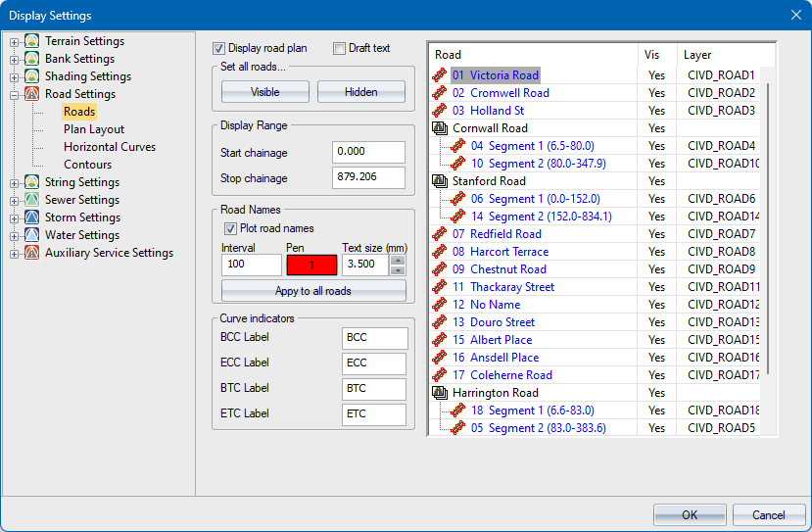Click the Cornwall Road group icon
812x532 pixels.
tap(440, 128)
